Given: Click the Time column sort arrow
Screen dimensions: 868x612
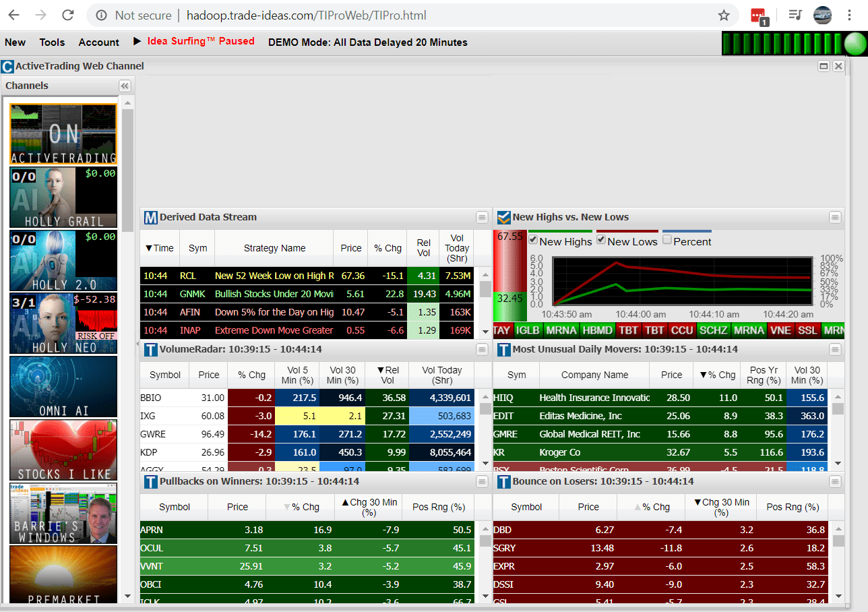Looking at the screenshot, I should tap(150, 248).
